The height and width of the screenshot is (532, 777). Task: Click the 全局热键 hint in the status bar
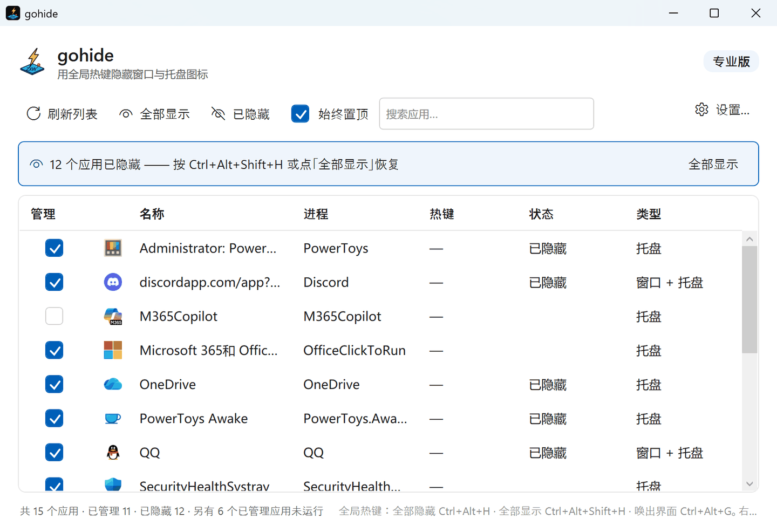548,511
